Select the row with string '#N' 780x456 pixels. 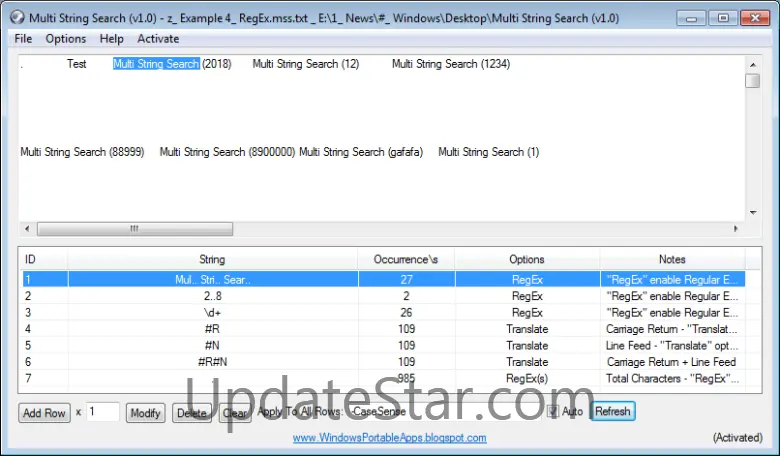(383, 345)
